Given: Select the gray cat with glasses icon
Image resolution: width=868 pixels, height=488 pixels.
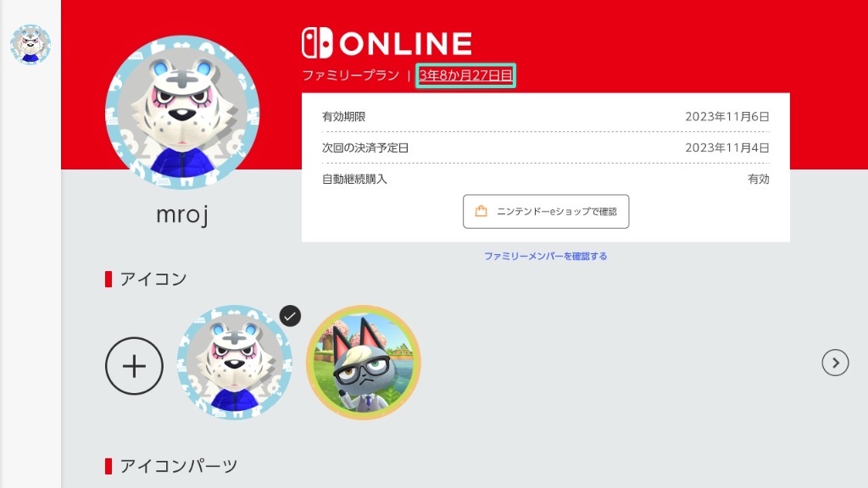Looking at the screenshot, I should tap(364, 363).
